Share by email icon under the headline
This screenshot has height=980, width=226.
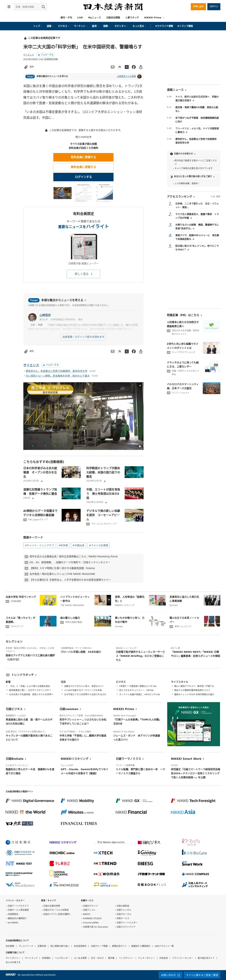[x=112, y=67]
